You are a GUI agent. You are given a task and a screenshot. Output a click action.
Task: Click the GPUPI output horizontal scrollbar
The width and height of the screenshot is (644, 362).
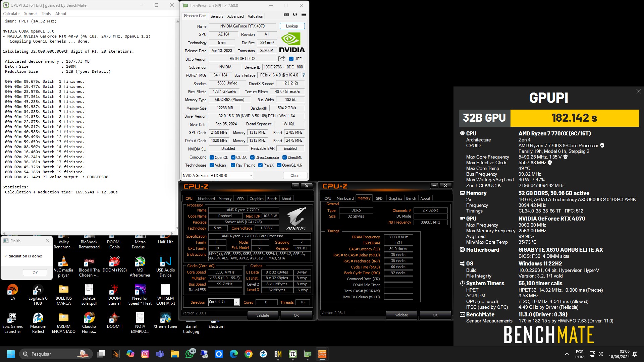[88, 233]
